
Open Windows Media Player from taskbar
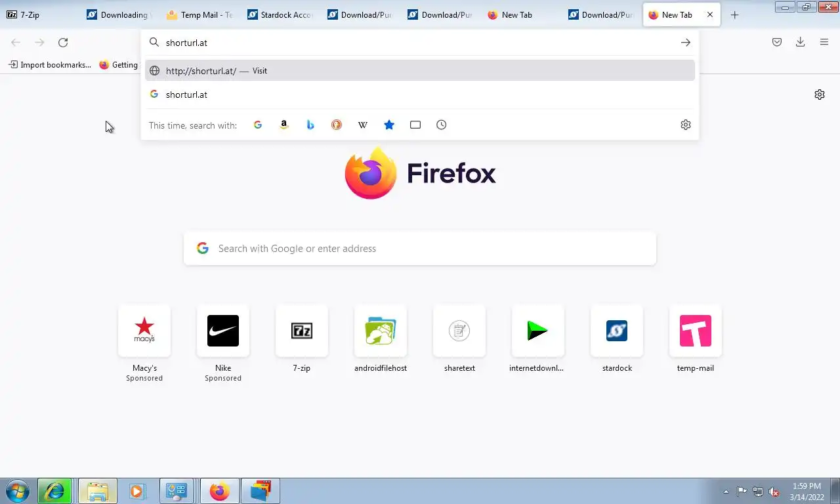[137, 491]
